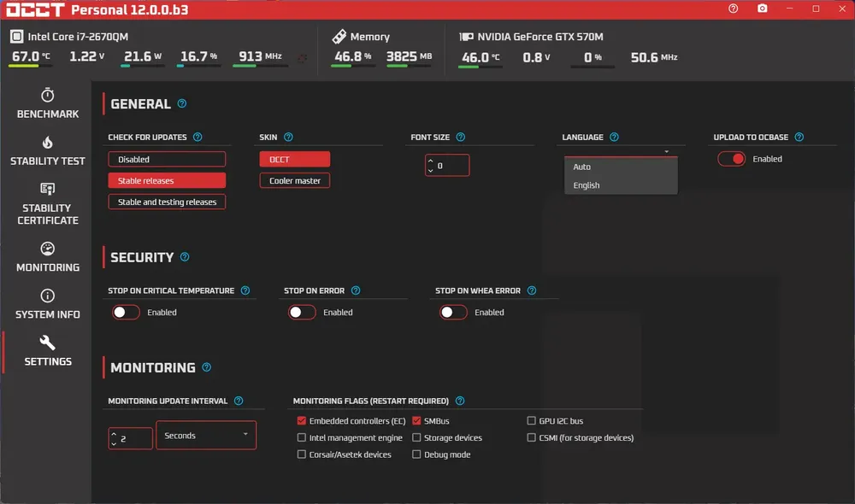Check Intel management engine checkbox
The height and width of the screenshot is (504, 855).
coord(302,437)
